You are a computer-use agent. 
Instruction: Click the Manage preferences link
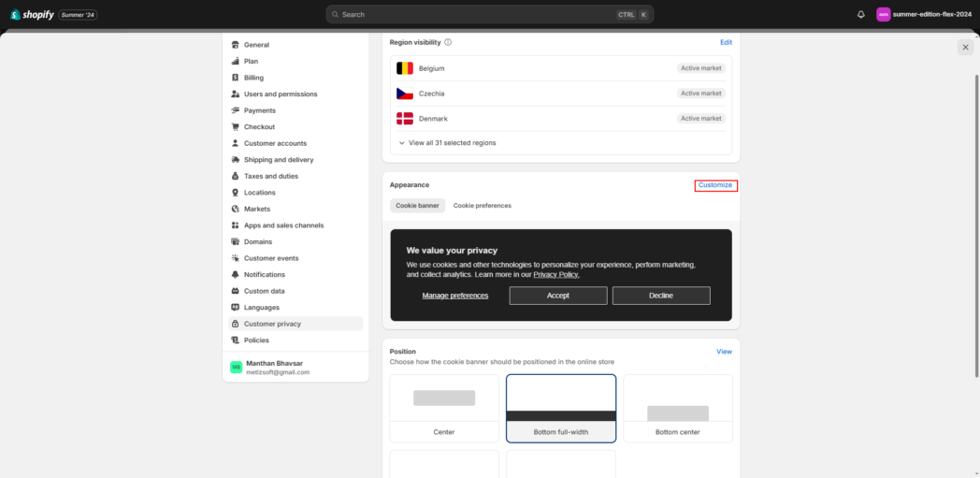[455, 296]
